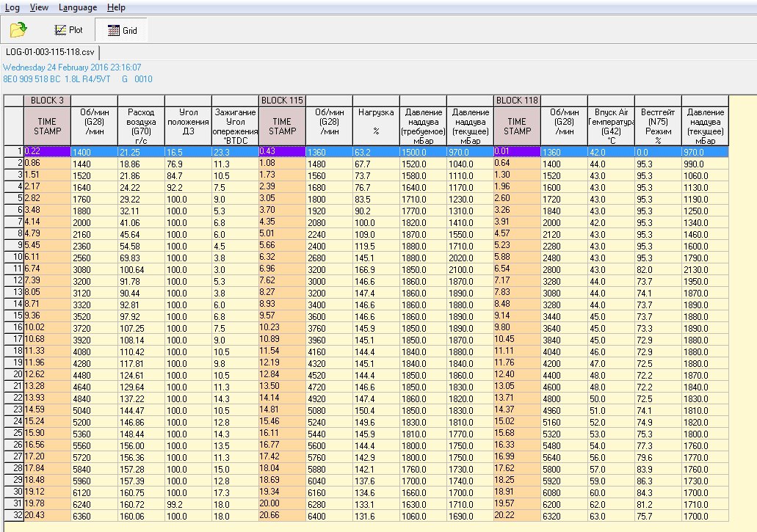Click RPM cell 6360
757x532 pixels.
(x=95, y=517)
